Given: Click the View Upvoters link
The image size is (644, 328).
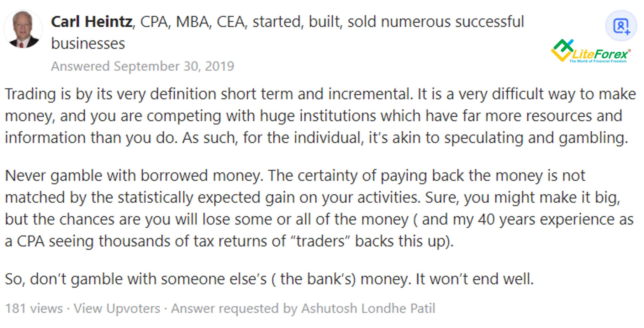Looking at the screenshot, I should pos(117,308).
